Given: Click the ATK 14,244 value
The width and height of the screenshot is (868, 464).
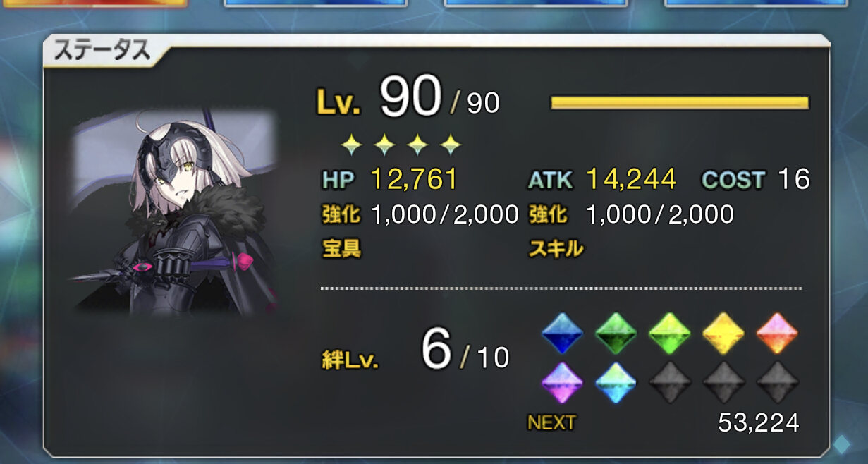Looking at the screenshot, I should pos(631,179).
